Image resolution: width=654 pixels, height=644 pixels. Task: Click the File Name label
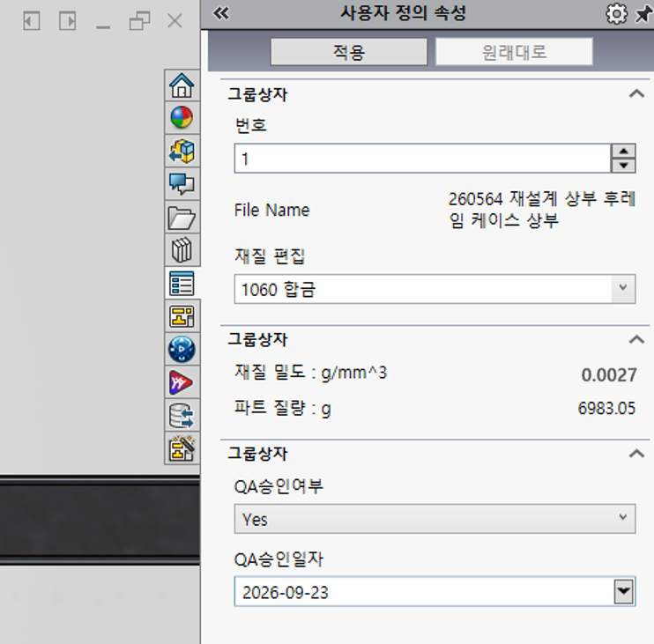coord(272,210)
